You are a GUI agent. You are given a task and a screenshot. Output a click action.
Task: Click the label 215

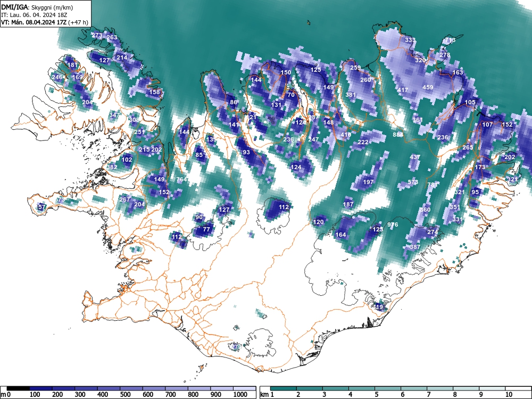(x=144, y=149)
